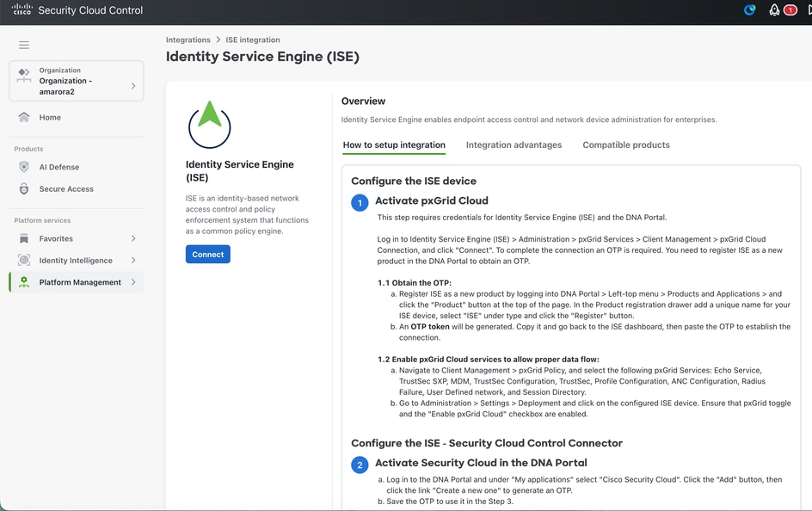Screen dimensions: 812x511
Task: Open Secure Access product
Action: coord(66,189)
